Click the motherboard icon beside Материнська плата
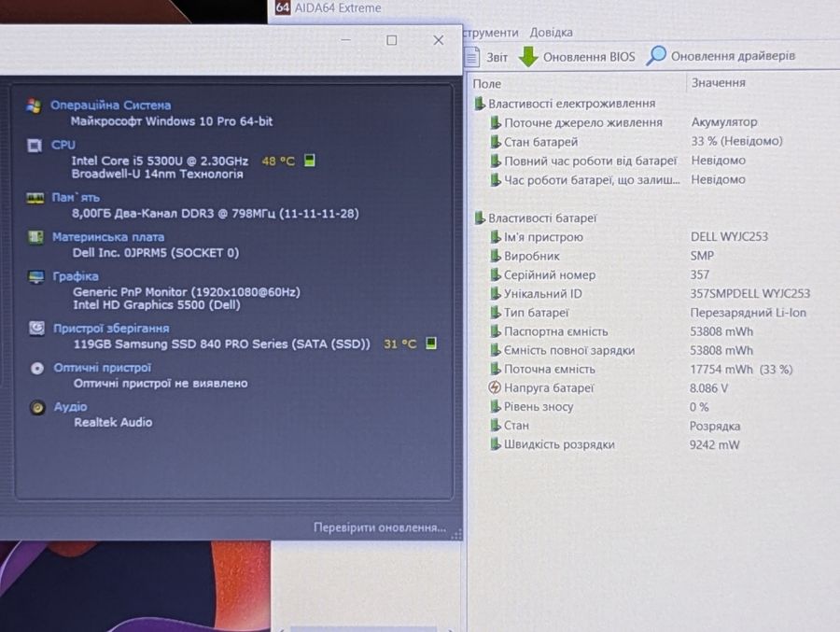Screen dimensions: 840x632 35,237
